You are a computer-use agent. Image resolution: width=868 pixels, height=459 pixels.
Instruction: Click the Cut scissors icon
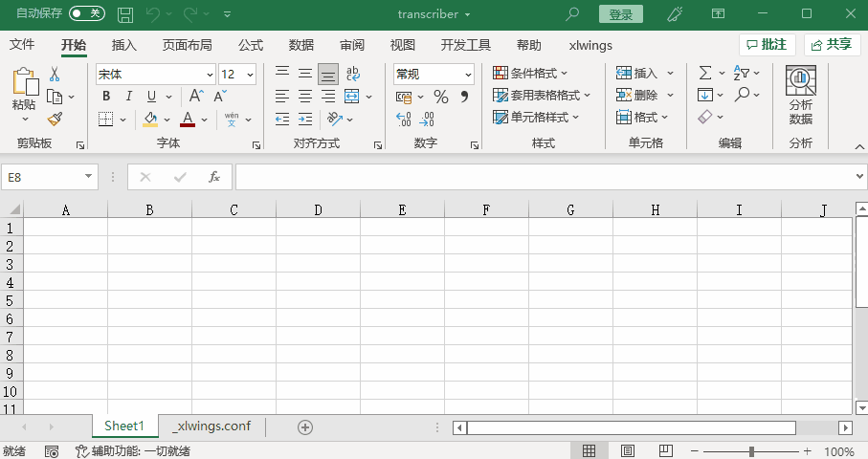55,74
